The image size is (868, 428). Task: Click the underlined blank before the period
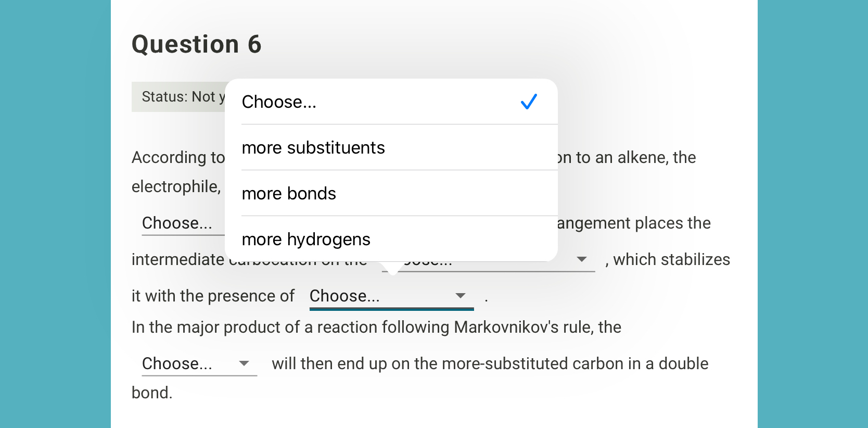click(391, 296)
